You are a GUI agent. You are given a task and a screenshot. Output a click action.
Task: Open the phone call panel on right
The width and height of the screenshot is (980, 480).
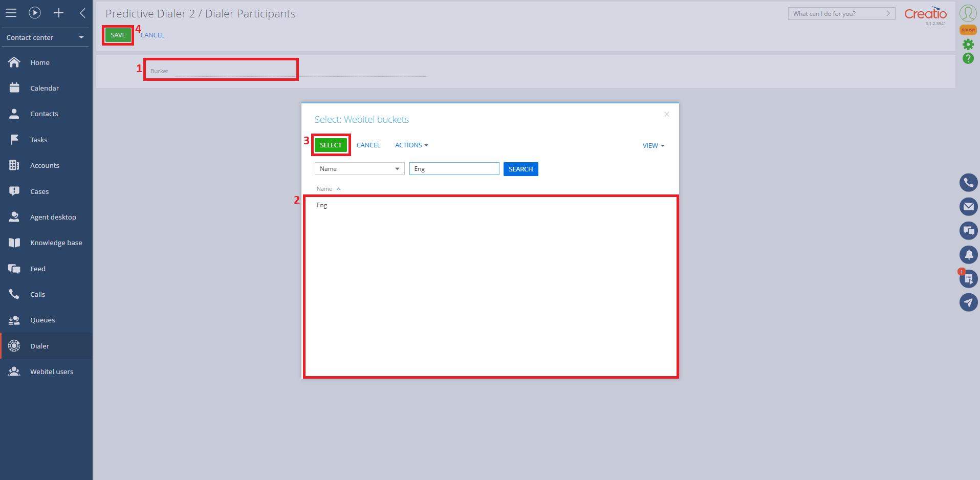click(x=969, y=183)
